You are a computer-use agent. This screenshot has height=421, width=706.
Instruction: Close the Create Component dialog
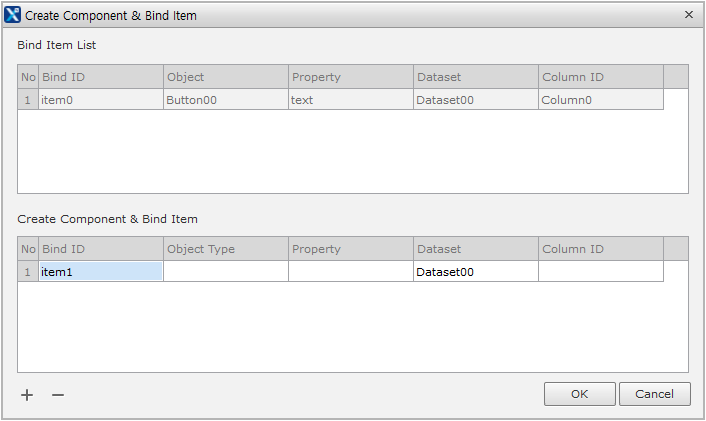pyautogui.click(x=688, y=15)
